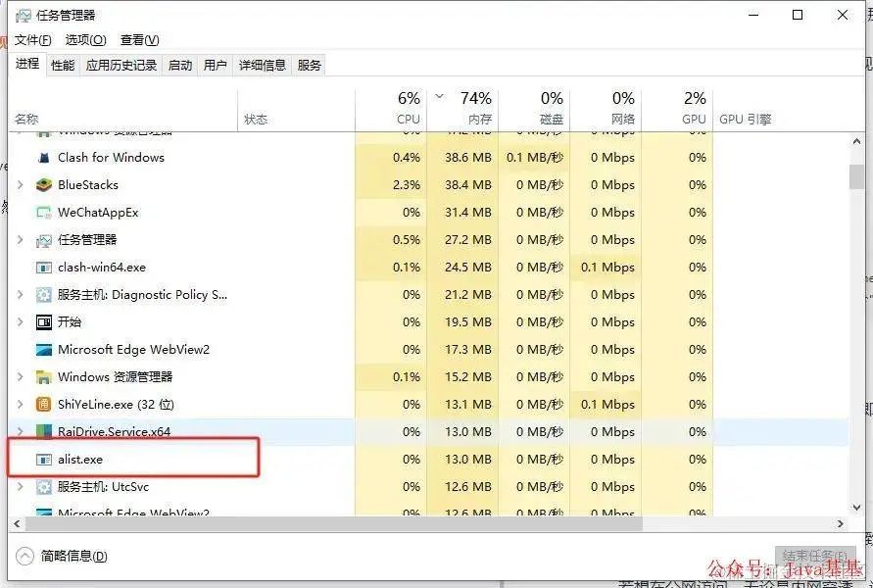Sort by the 网络 column header
This screenshot has width=873, height=588.
pos(606,111)
